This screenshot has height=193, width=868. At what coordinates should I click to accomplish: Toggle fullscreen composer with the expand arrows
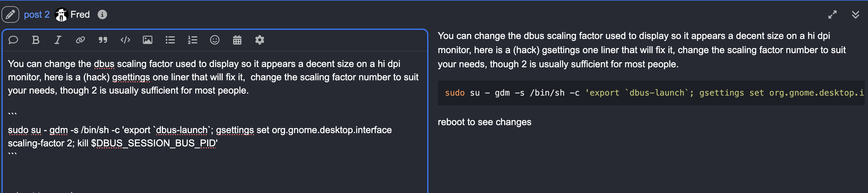pyautogui.click(x=832, y=14)
